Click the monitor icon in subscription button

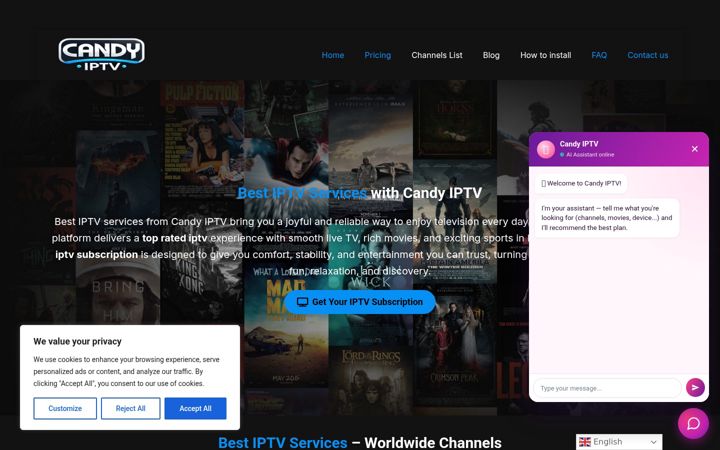pyautogui.click(x=302, y=302)
